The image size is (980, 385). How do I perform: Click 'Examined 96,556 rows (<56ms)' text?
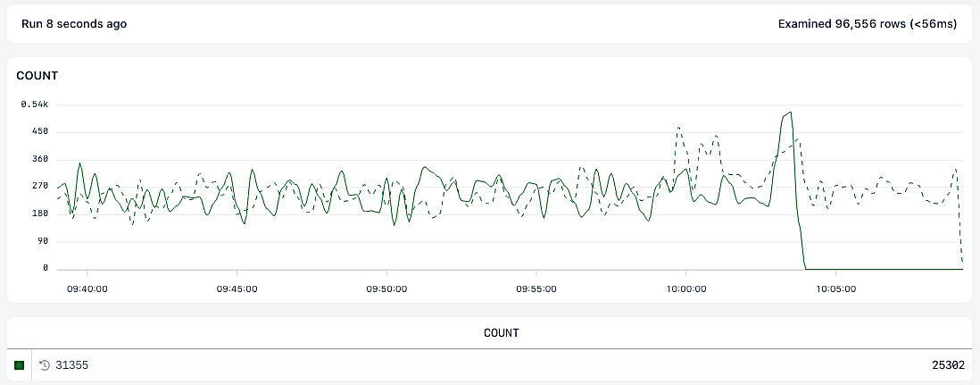click(868, 24)
